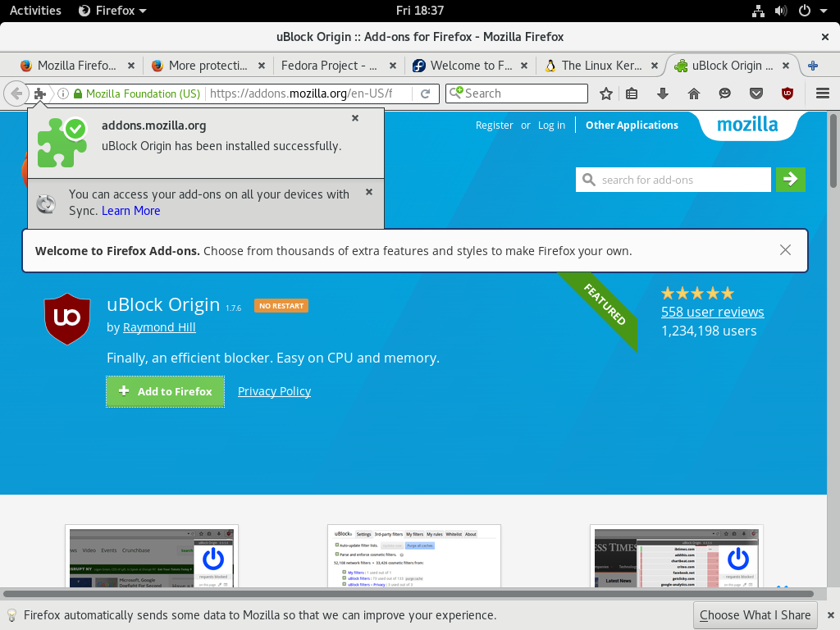The height and width of the screenshot is (630, 840).
Task: Close the Fedora Project tab
Action: pyautogui.click(x=393, y=66)
